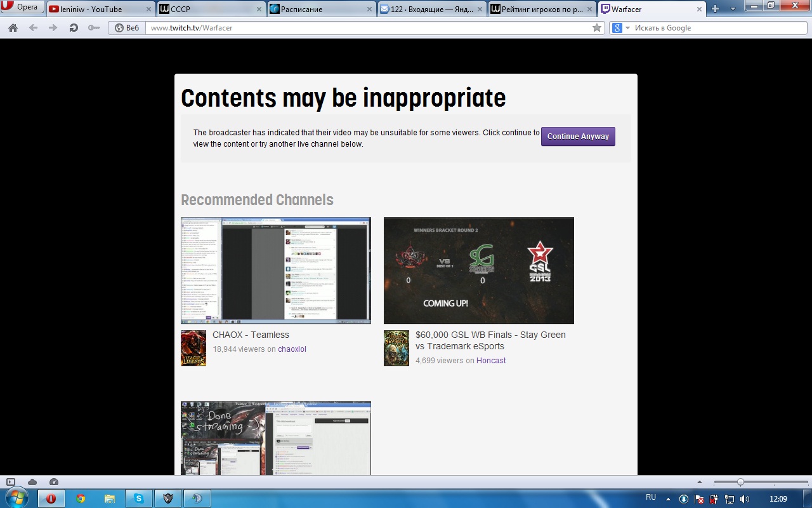This screenshot has height=508, width=812.
Task: Open the password manager key icon
Action: point(94,28)
